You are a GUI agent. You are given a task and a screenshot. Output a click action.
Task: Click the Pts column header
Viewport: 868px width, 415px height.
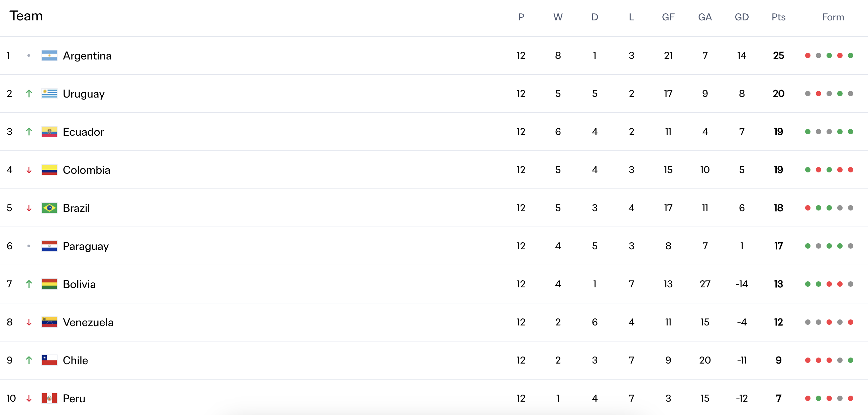tap(778, 17)
